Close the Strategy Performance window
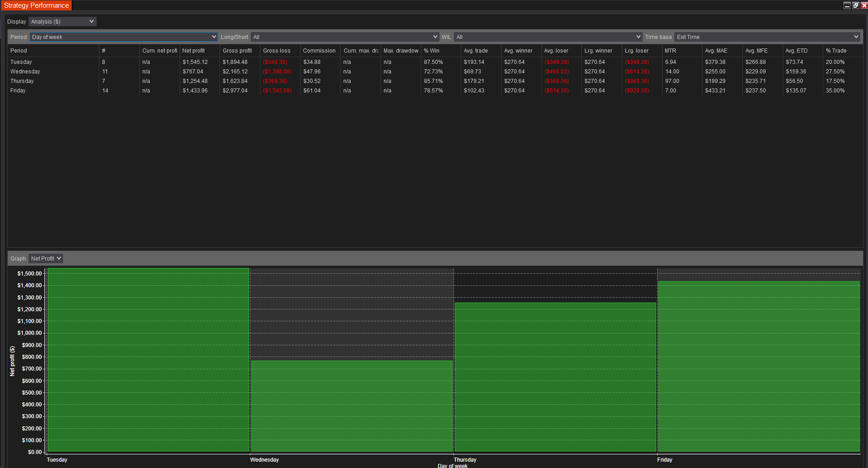 coord(864,5)
